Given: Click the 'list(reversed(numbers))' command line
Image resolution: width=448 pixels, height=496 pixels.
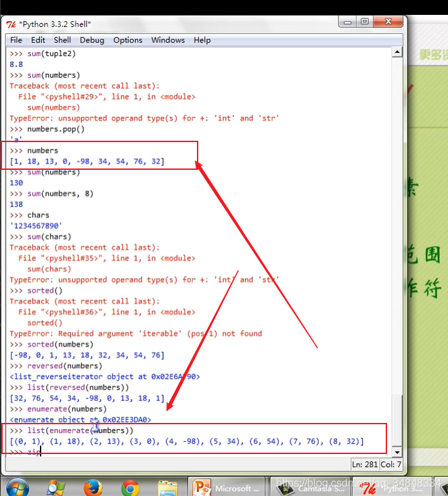Looking at the screenshot, I should [x=69, y=387].
